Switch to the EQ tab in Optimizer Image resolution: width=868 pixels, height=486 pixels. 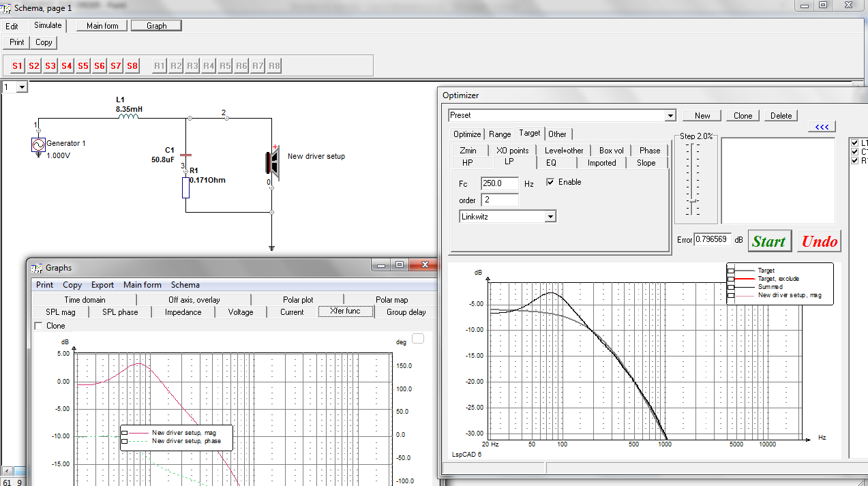[x=551, y=163]
